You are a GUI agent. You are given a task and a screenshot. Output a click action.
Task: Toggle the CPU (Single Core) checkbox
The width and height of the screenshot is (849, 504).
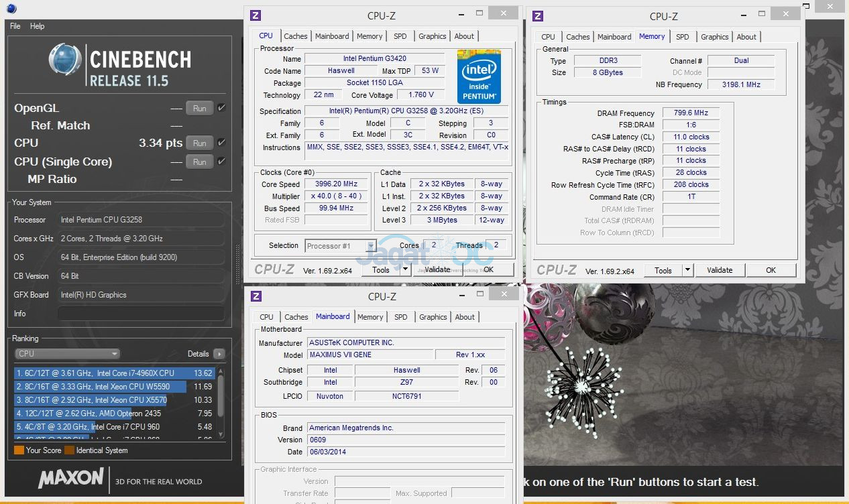[221, 162]
